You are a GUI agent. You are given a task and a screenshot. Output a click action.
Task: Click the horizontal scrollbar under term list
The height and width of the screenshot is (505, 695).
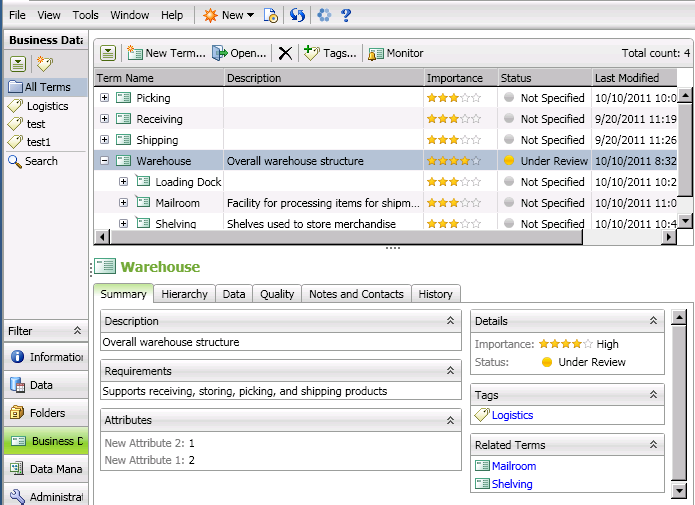tap(340, 237)
